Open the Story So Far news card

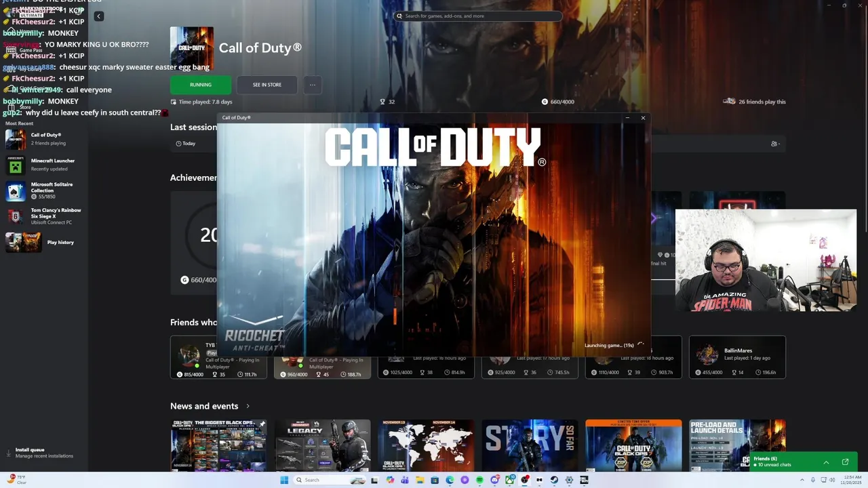point(530,445)
